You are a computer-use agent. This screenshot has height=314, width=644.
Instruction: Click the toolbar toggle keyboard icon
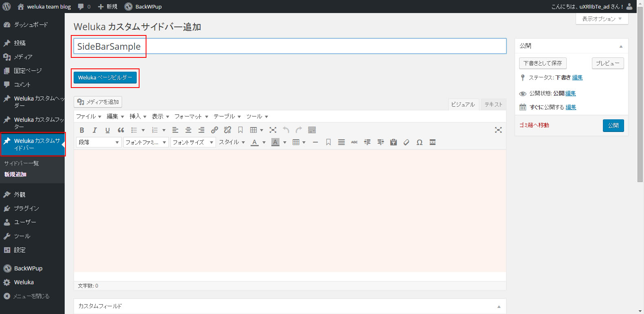click(312, 130)
